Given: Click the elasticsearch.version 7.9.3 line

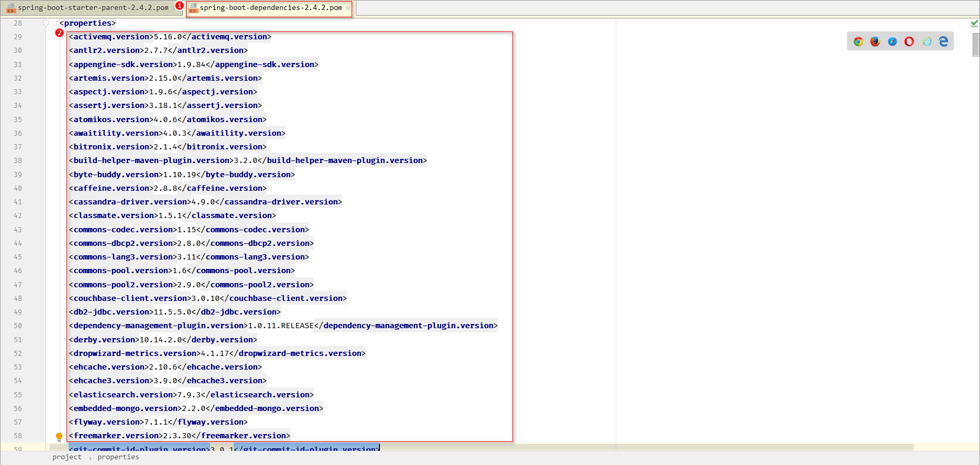Looking at the screenshot, I should 191,395.
